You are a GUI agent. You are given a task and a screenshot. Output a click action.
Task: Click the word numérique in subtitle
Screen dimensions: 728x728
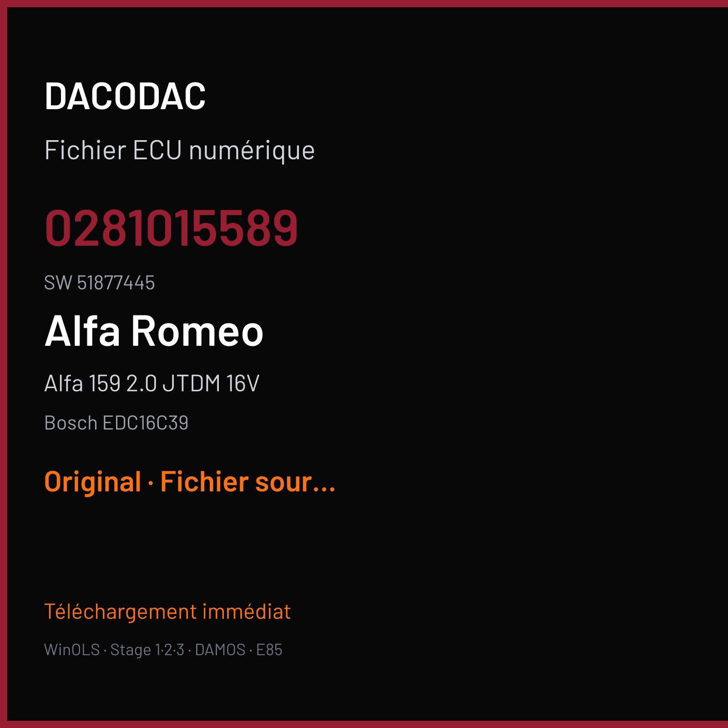252,152
